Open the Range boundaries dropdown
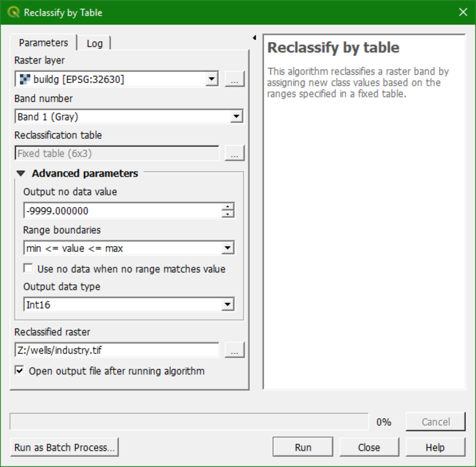The height and width of the screenshot is (467, 476). 227,248
